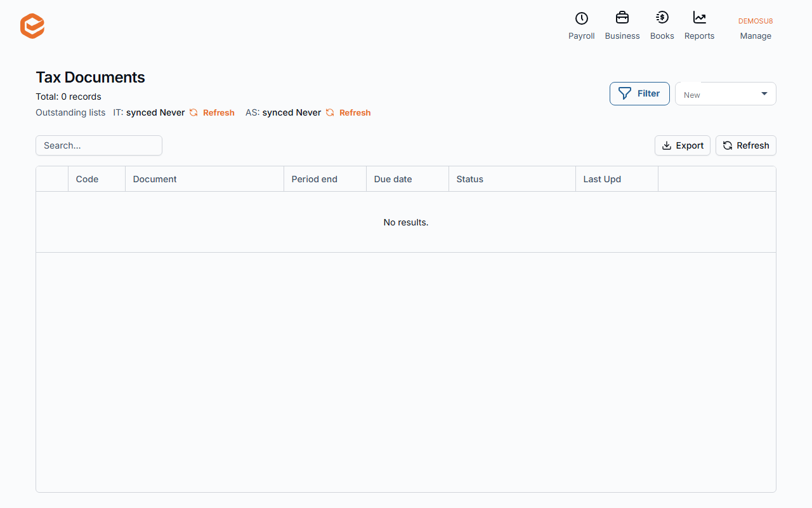The height and width of the screenshot is (508, 812).
Task: Click the AS sync refresh icon
Action: [330, 112]
